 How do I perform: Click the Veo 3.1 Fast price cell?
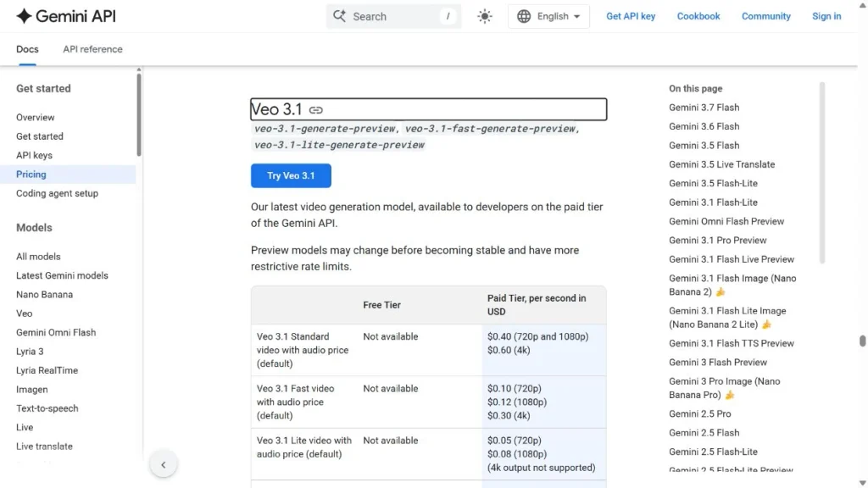543,402
